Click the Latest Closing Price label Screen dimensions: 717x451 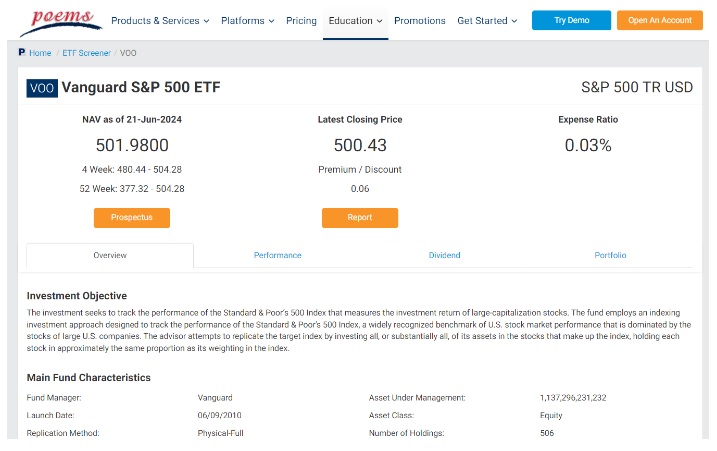coord(360,120)
